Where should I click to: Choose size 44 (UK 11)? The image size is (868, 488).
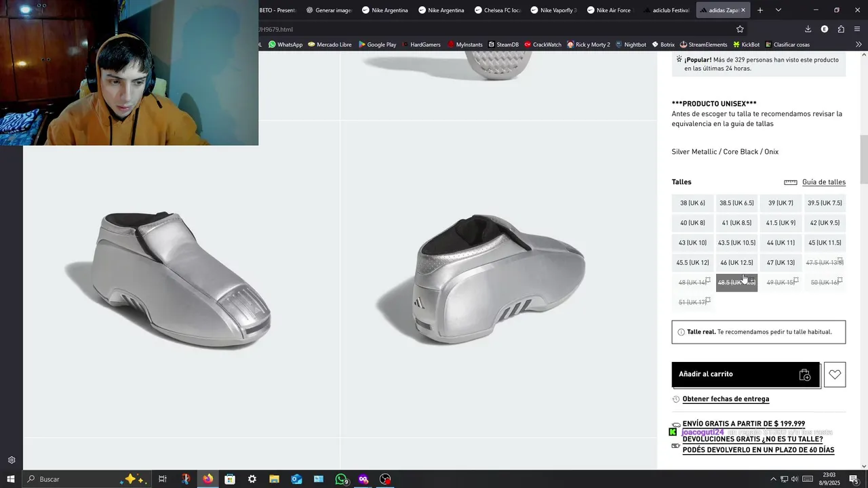781,243
